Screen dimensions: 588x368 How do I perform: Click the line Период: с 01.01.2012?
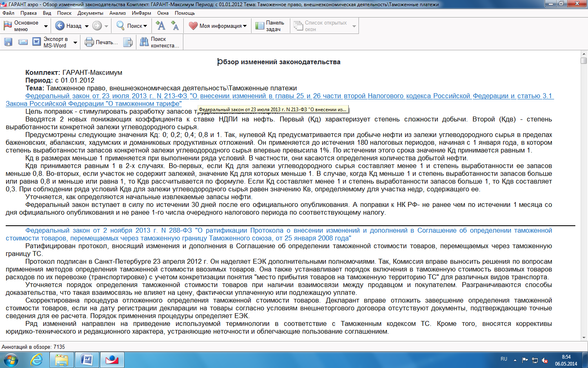click(x=60, y=81)
